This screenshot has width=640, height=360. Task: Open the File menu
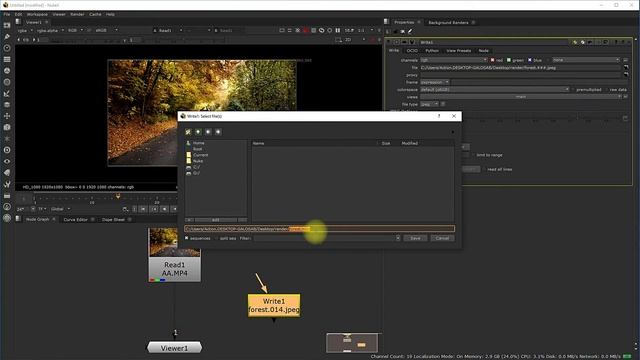coord(7,14)
